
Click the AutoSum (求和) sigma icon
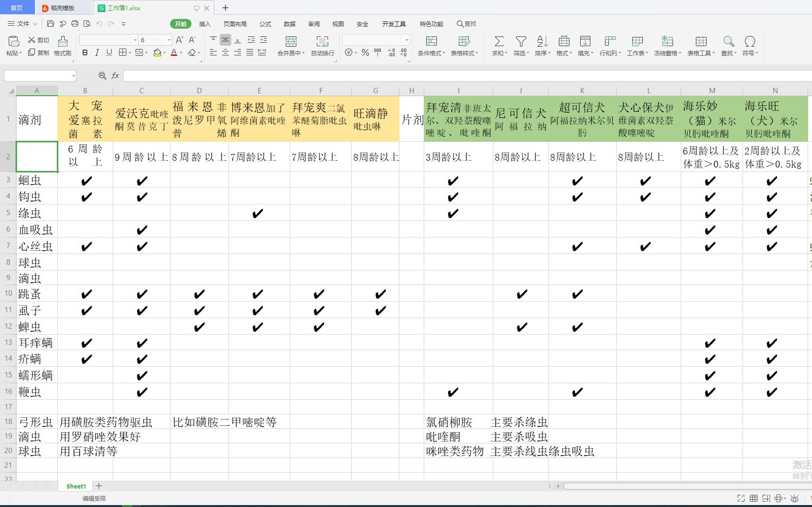pos(499,41)
